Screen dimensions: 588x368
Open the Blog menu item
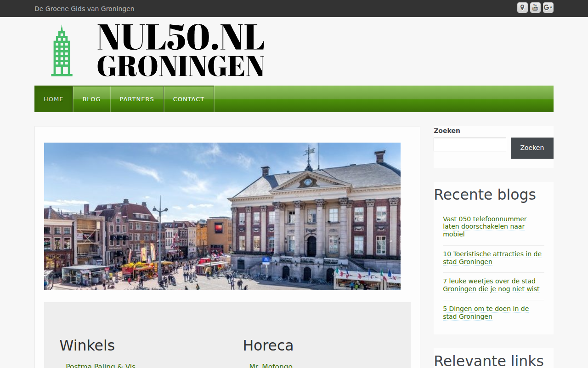tap(91, 99)
